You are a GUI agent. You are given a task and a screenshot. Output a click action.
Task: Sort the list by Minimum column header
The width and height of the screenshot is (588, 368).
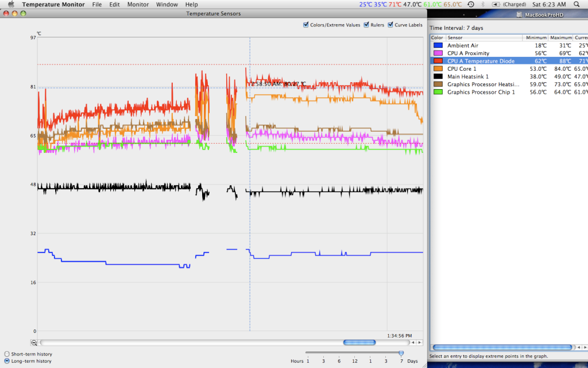(537, 37)
